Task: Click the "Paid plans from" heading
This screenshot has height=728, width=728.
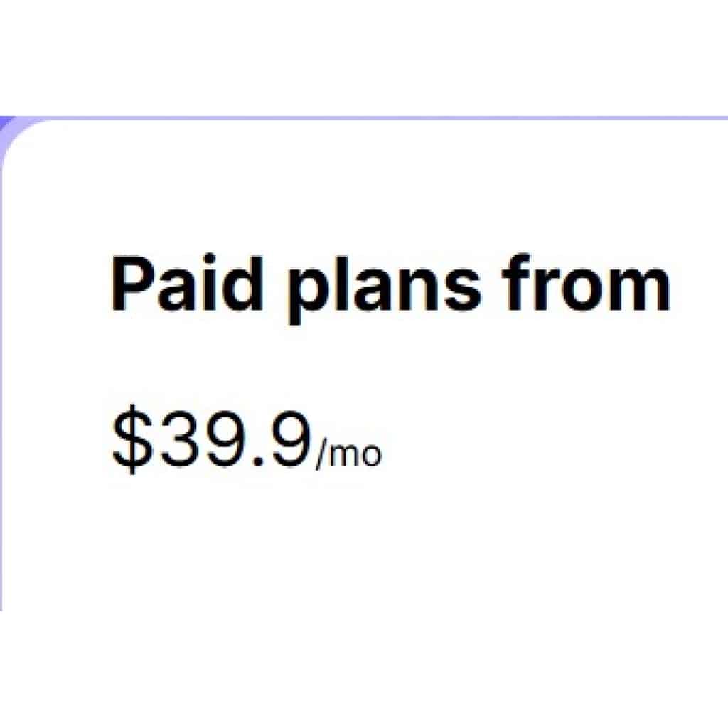Action: (390, 286)
